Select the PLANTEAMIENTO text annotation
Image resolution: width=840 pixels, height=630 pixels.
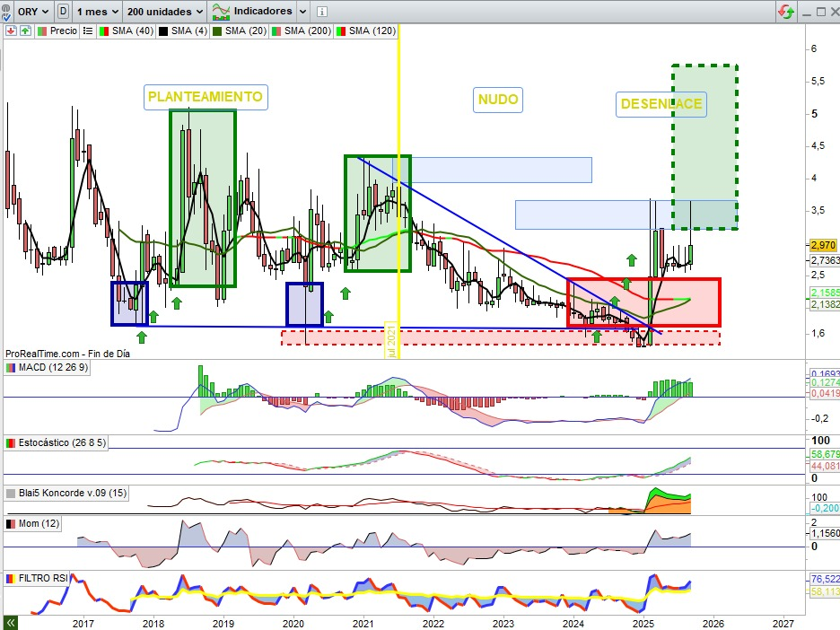pos(206,97)
